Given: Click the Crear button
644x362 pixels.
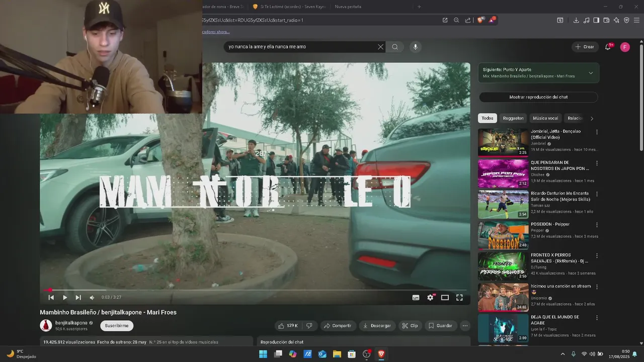Looking at the screenshot, I should coord(585,47).
